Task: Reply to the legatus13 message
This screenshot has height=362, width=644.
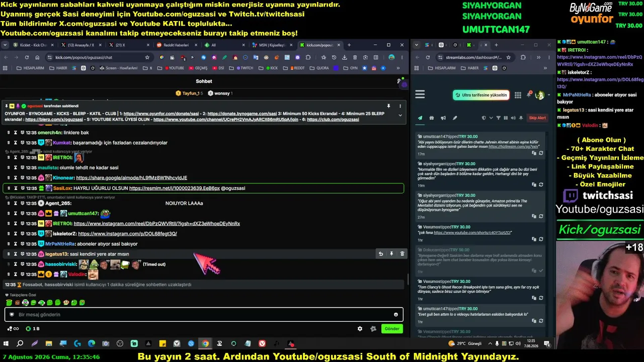Action: tap(381, 254)
